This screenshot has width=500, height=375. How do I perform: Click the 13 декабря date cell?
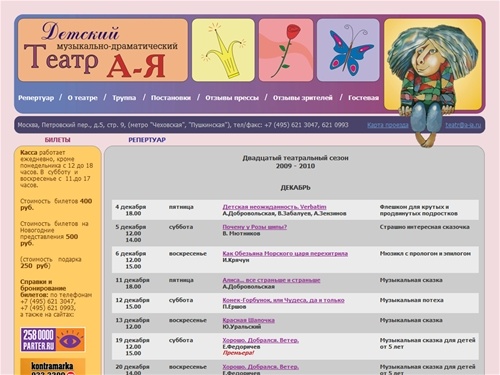pyautogui.click(x=132, y=323)
